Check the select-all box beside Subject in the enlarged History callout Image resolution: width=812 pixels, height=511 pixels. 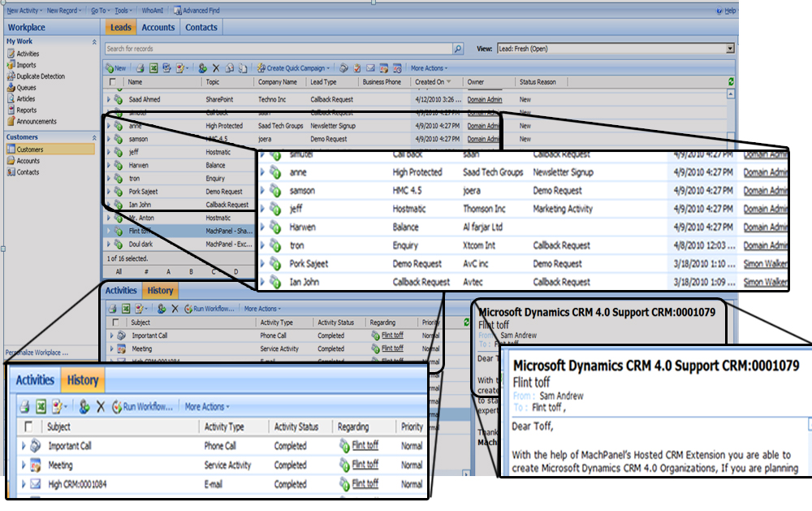pos(28,427)
